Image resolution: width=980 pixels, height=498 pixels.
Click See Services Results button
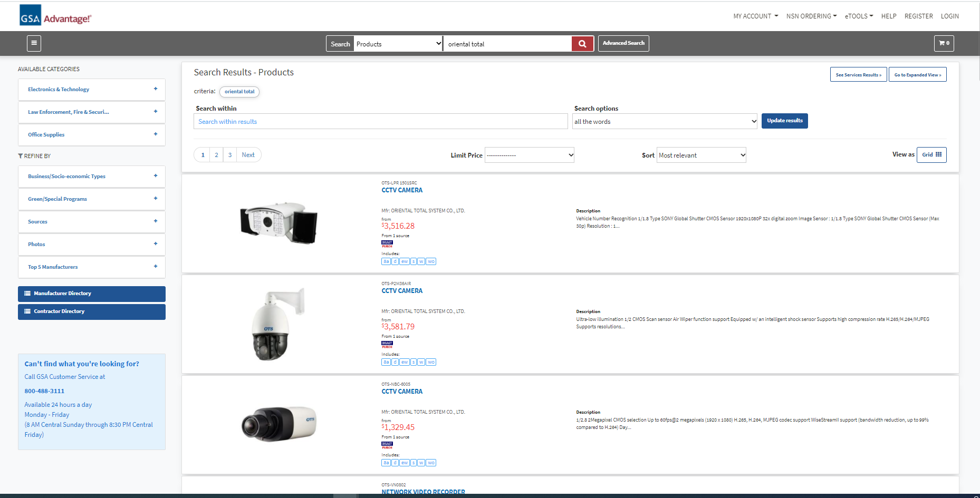858,74
